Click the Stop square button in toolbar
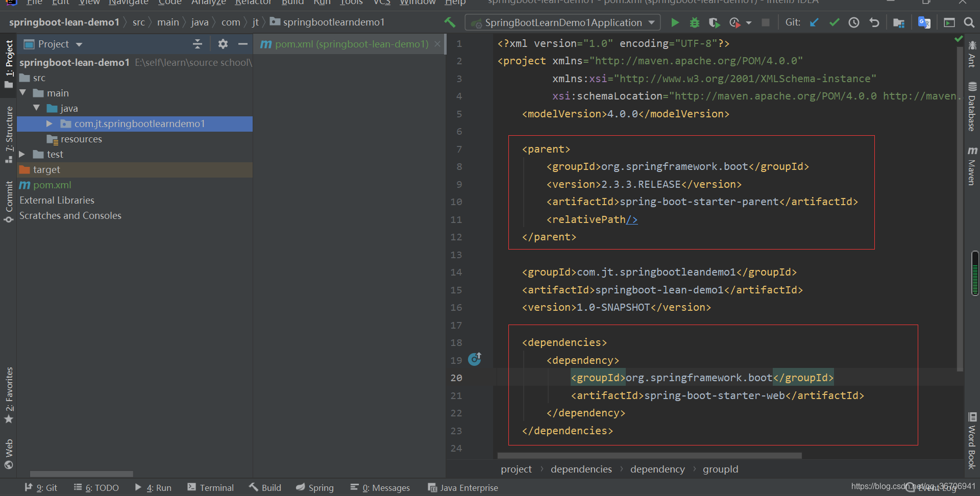This screenshot has width=980, height=496. pyautogui.click(x=766, y=22)
